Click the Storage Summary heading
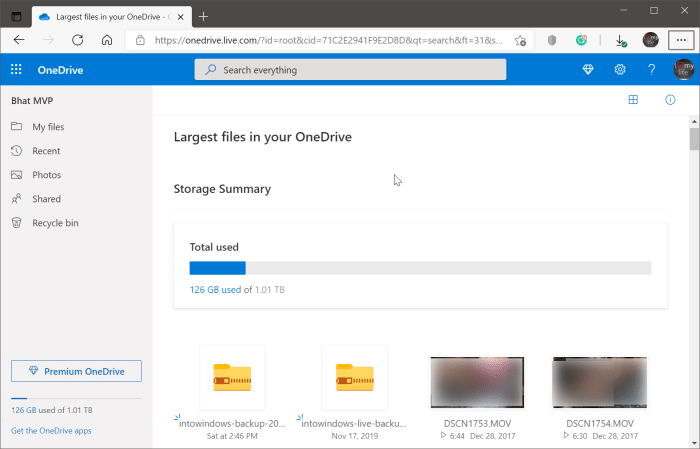700x449 pixels. coord(222,189)
